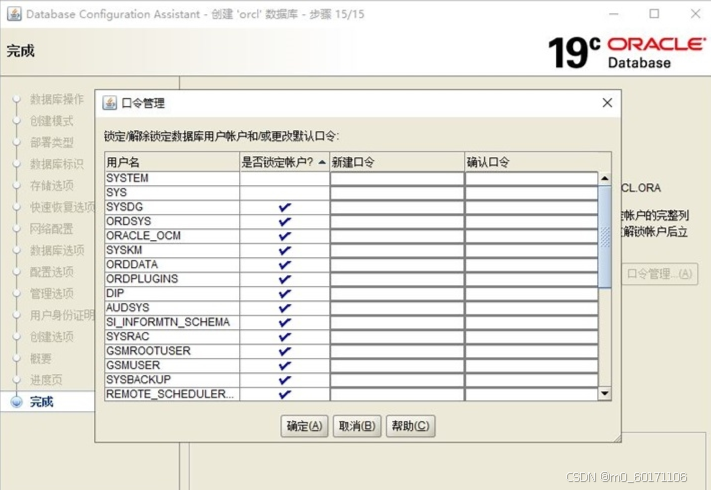711x490 pixels.
Task: Close the 口令管理 dialog
Action: point(607,103)
